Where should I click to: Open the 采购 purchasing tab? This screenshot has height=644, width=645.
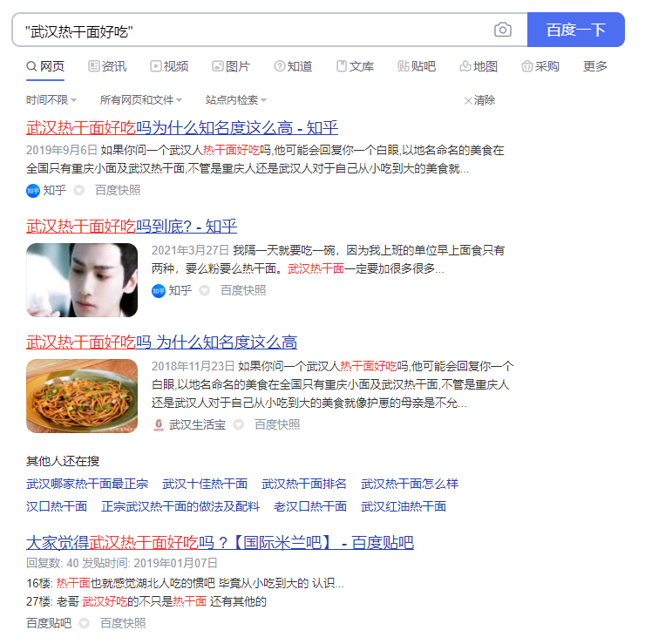[540, 66]
